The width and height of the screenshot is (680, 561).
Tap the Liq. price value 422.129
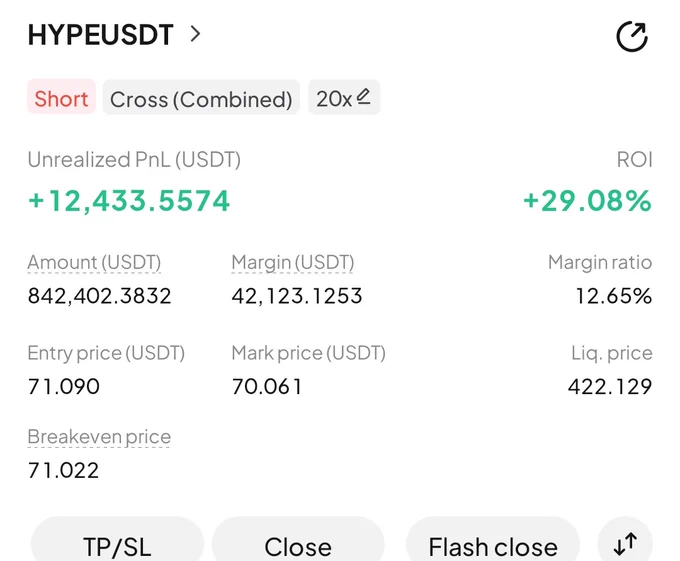coord(610,387)
